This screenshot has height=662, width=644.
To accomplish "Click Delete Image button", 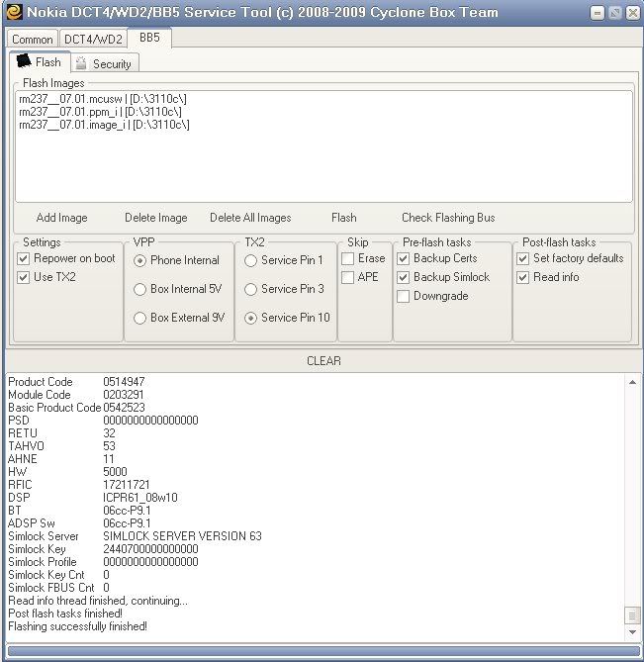I will (x=156, y=218).
